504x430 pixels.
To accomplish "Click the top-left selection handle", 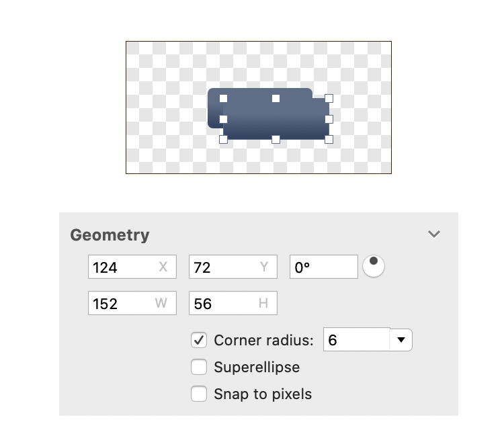I will (x=224, y=99).
